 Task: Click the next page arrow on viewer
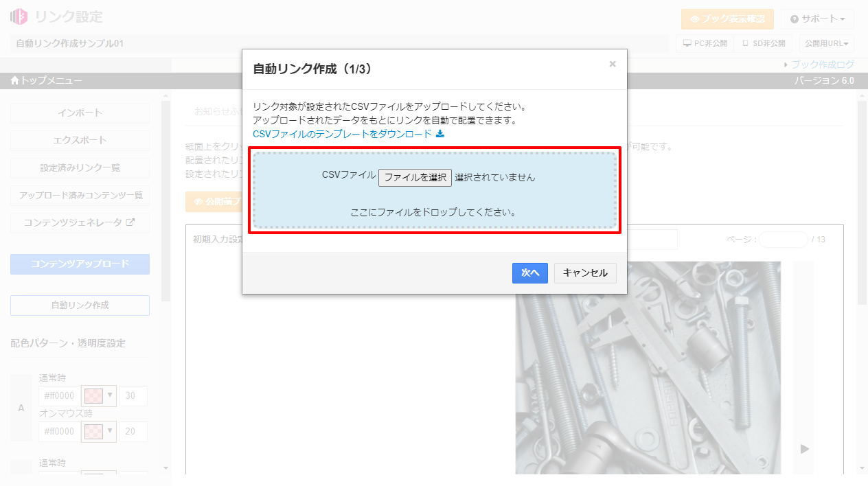(x=804, y=448)
